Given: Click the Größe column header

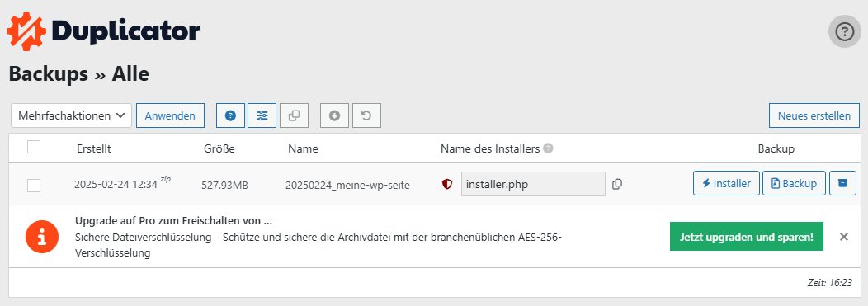Looking at the screenshot, I should (x=219, y=148).
